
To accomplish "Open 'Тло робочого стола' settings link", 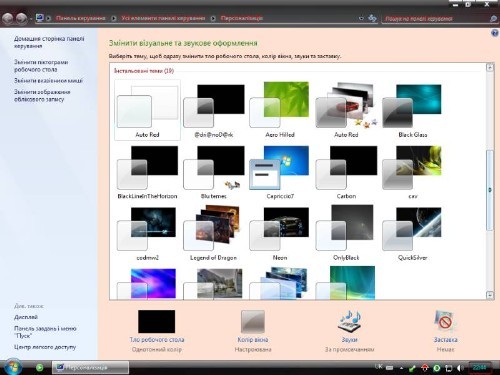I will click(157, 340).
